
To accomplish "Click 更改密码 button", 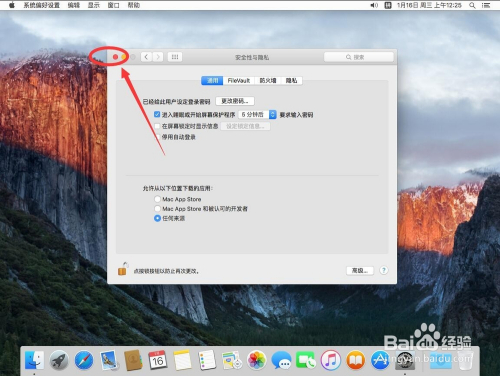I will [235, 101].
